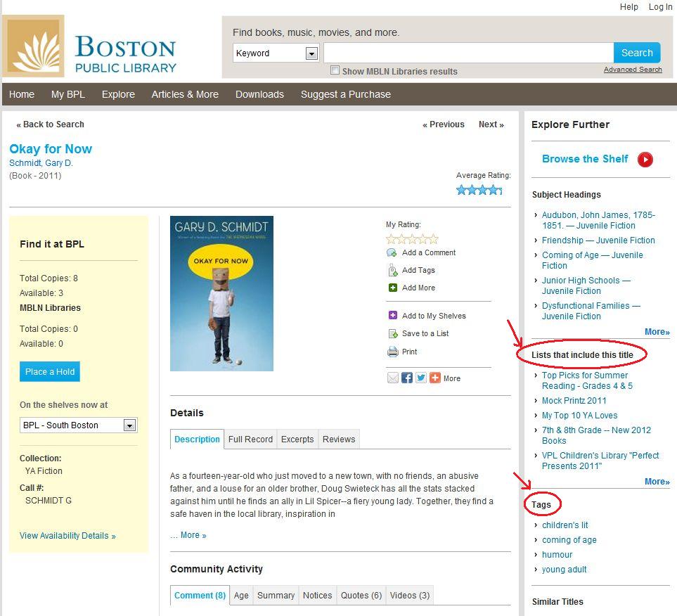Open Top Picks for Summer Reading list
Viewport: 677px width, 616px height.
[587, 380]
